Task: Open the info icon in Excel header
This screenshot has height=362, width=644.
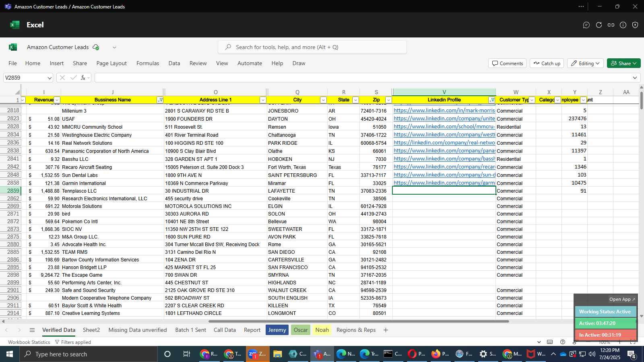Action: tap(623, 25)
